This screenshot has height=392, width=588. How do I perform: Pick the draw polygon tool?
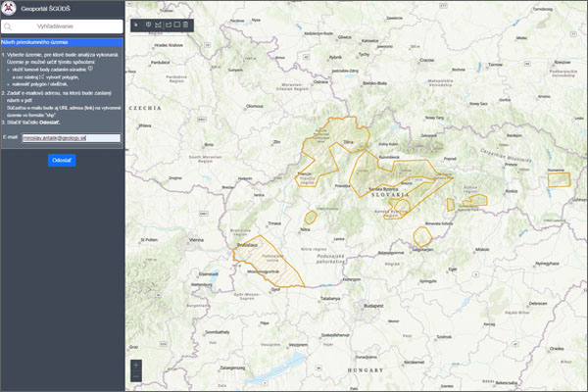[168, 23]
